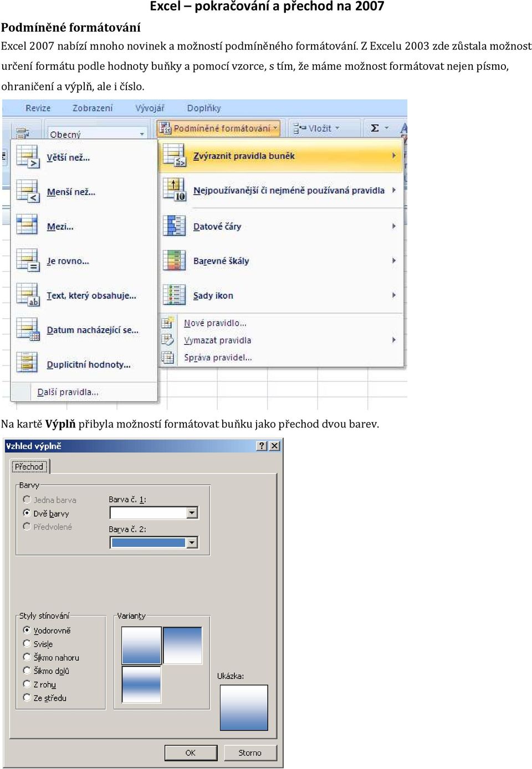Click the Barevné škály icon

pos(174,261)
